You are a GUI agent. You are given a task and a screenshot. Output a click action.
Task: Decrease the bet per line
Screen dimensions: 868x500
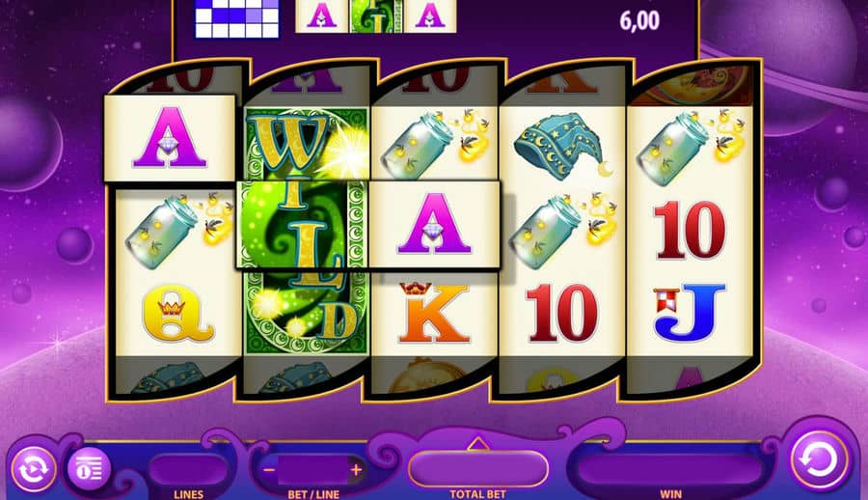270,470
